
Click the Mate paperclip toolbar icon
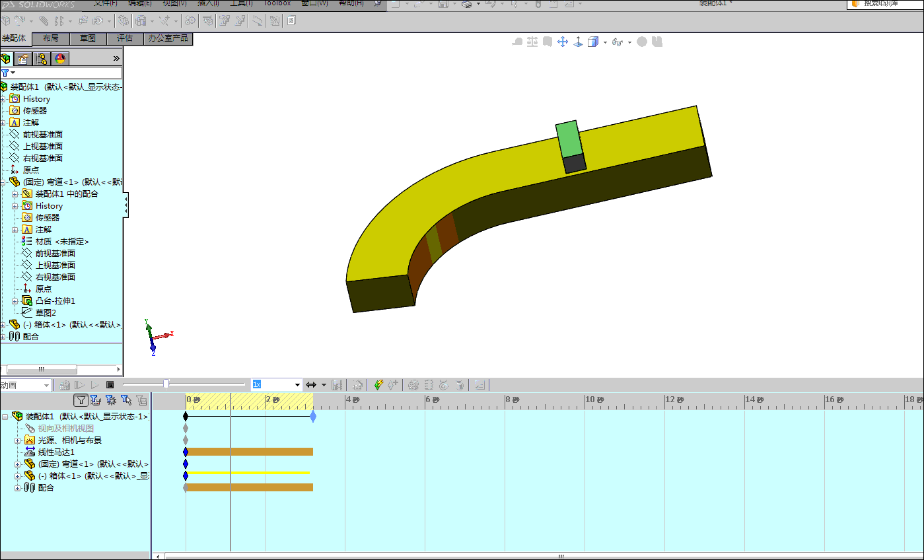click(x=44, y=20)
